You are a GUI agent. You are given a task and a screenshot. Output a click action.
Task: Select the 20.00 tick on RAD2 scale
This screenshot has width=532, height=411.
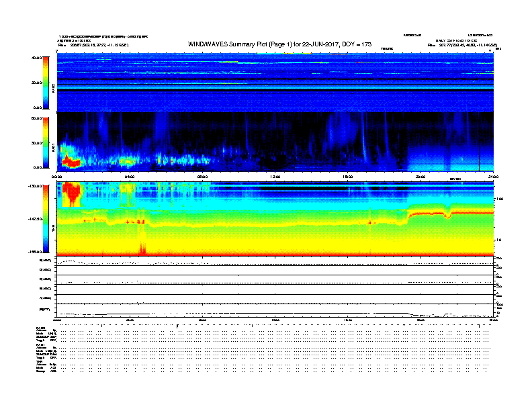36,83
